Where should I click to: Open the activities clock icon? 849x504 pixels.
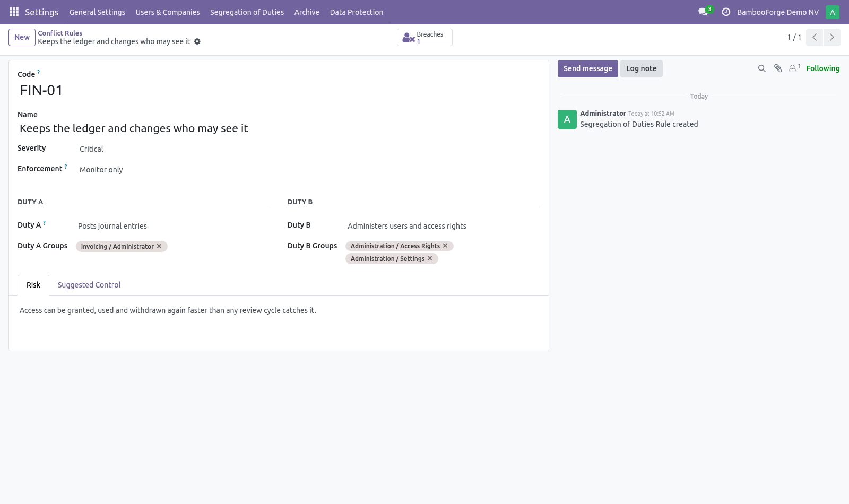[x=726, y=12]
